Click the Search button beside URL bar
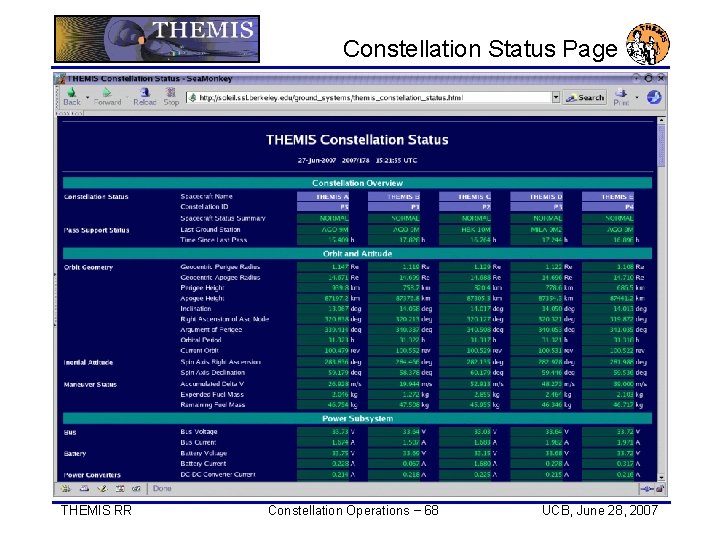 tap(585, 97)
